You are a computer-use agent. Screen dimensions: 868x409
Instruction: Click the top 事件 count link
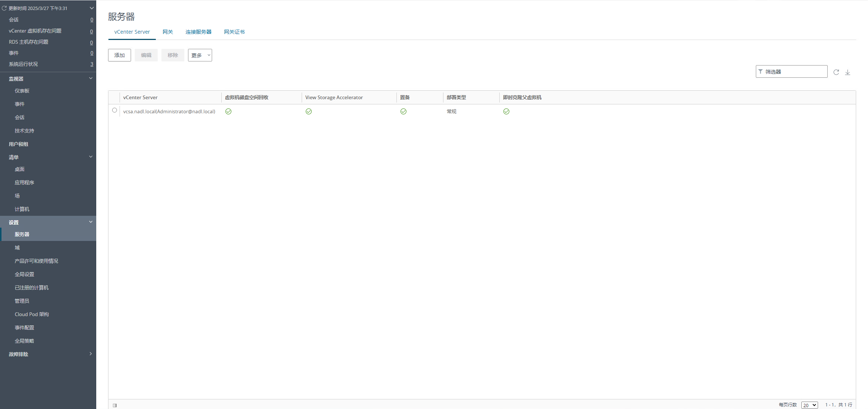click(x=92, y=53)
